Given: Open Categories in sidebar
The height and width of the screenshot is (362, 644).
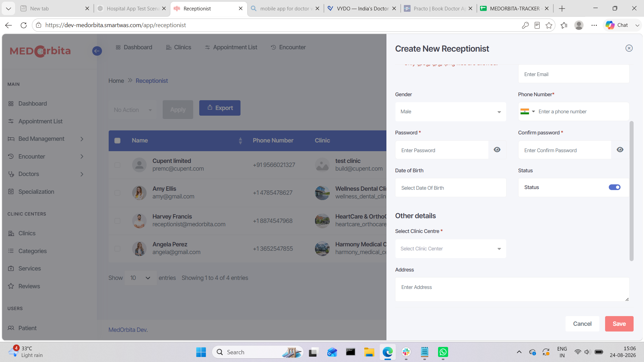Looking at the screenshot, I should [x=33, y=251].
